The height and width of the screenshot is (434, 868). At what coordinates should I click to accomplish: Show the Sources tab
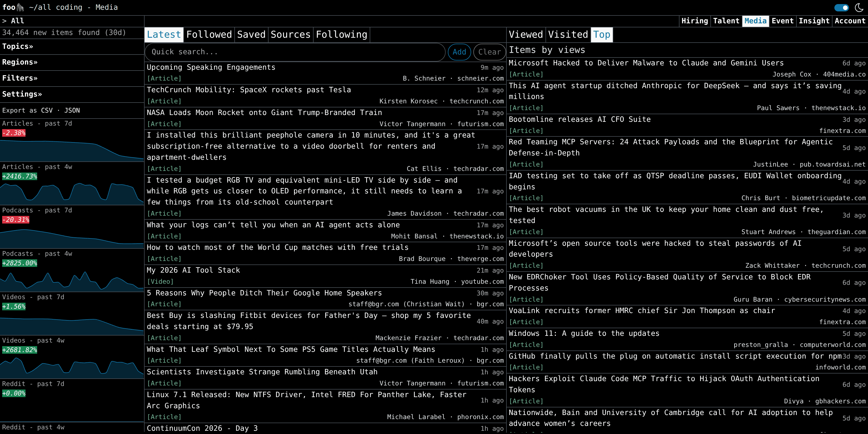pos(291,35)
